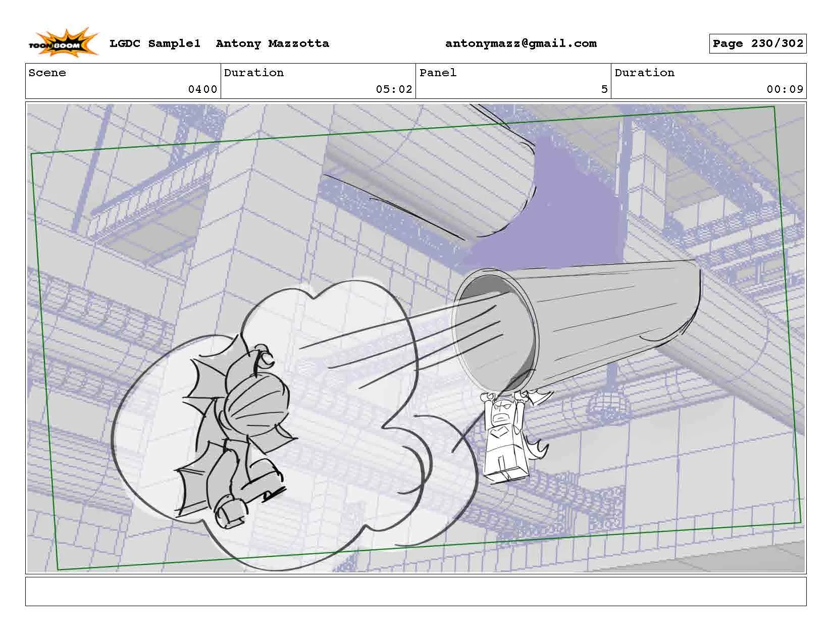Image resolution: width=832 pixels, height=644 pixels.
Task: Open the antonymazz@gmail.com email link
Action: 520,43
